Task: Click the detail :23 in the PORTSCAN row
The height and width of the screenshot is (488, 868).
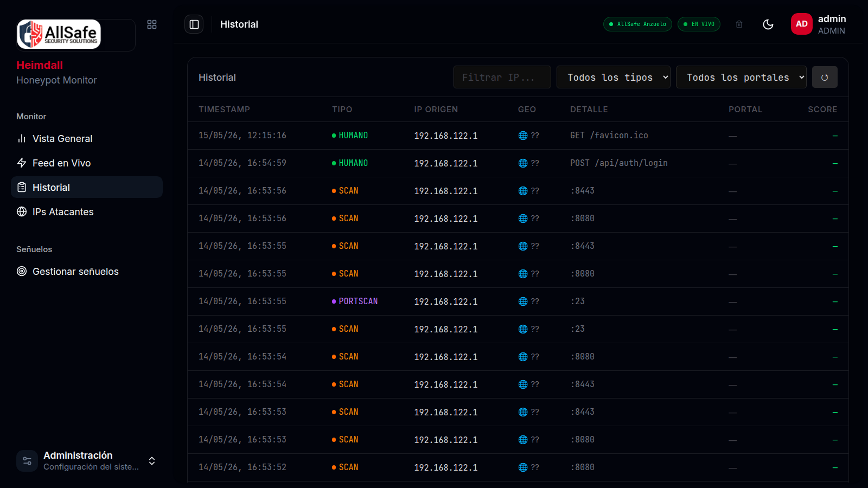Action: pos(577,301)
